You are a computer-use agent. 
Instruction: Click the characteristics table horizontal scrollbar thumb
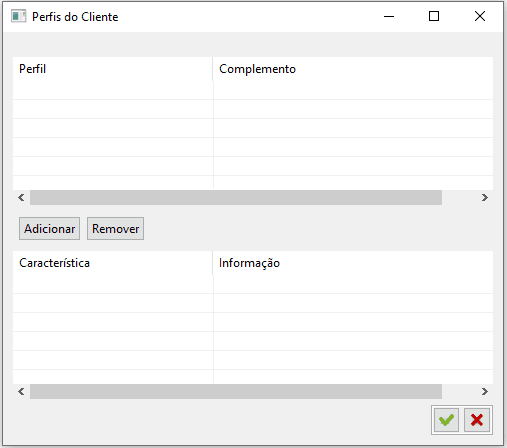click(236, 391)
